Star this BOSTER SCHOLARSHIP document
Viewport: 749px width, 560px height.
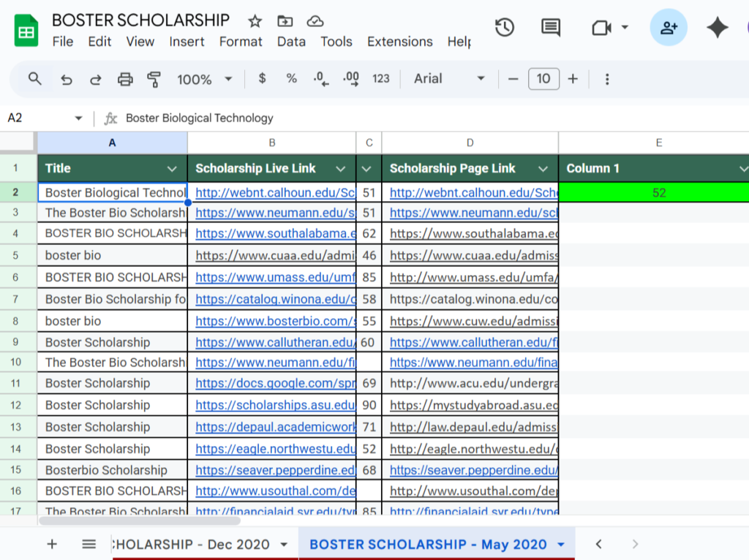[x=255, y=21]
